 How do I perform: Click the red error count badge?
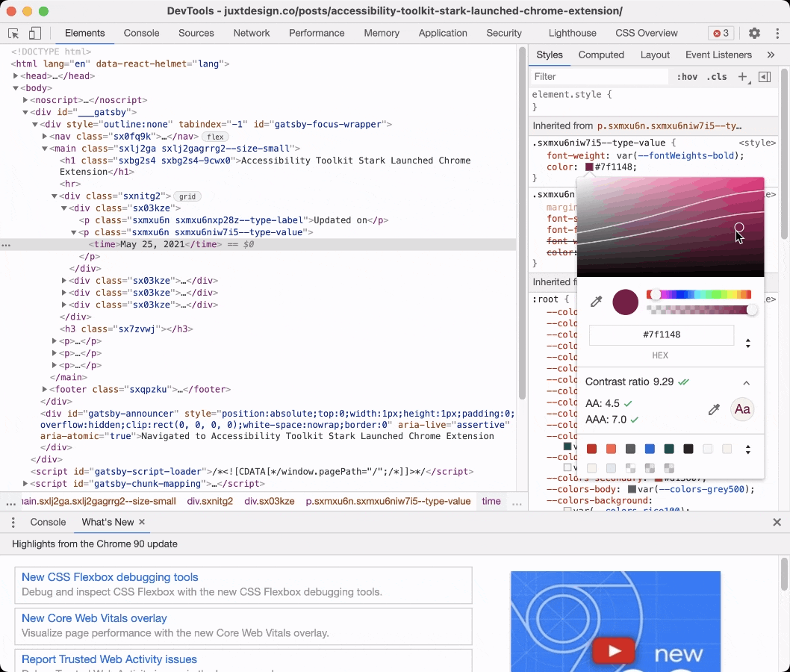pos(721,34)
